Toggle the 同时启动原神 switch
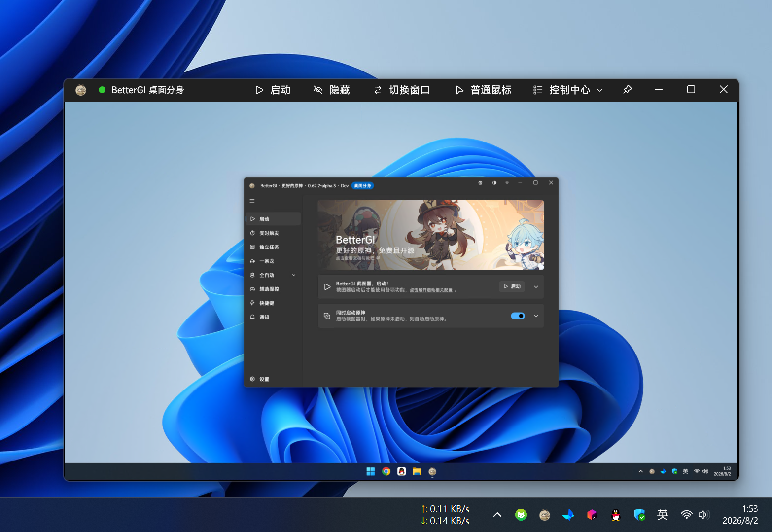This screenshot has width=772, height=532. [x=518, y=316]
